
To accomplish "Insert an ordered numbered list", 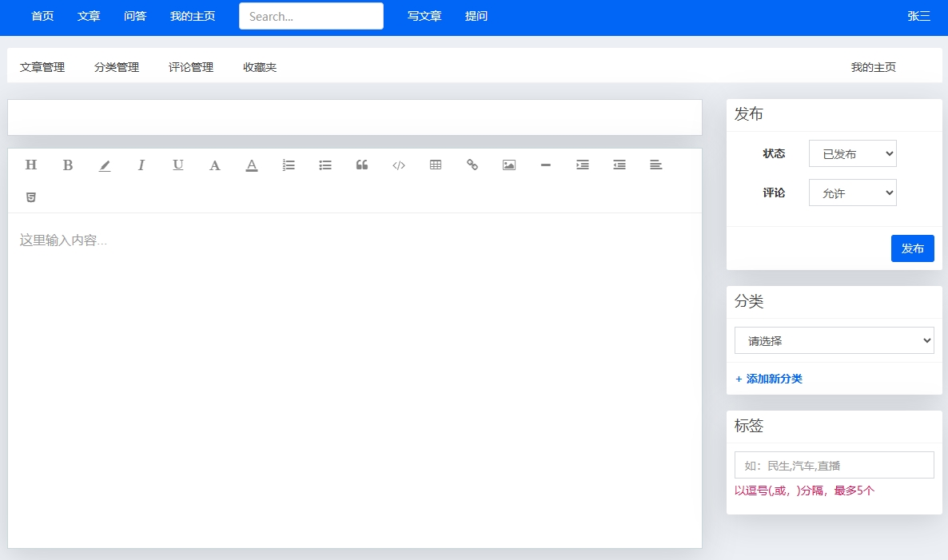I will click(289, 165).
